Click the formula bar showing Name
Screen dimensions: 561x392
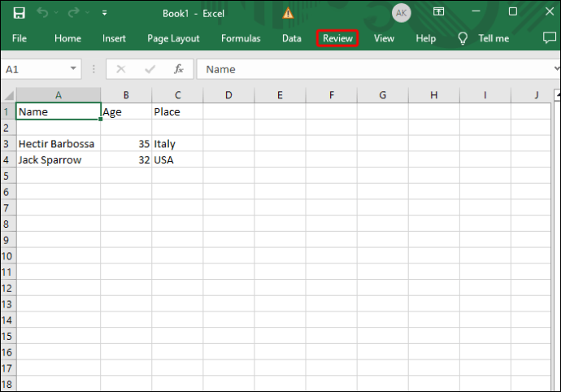374,69
